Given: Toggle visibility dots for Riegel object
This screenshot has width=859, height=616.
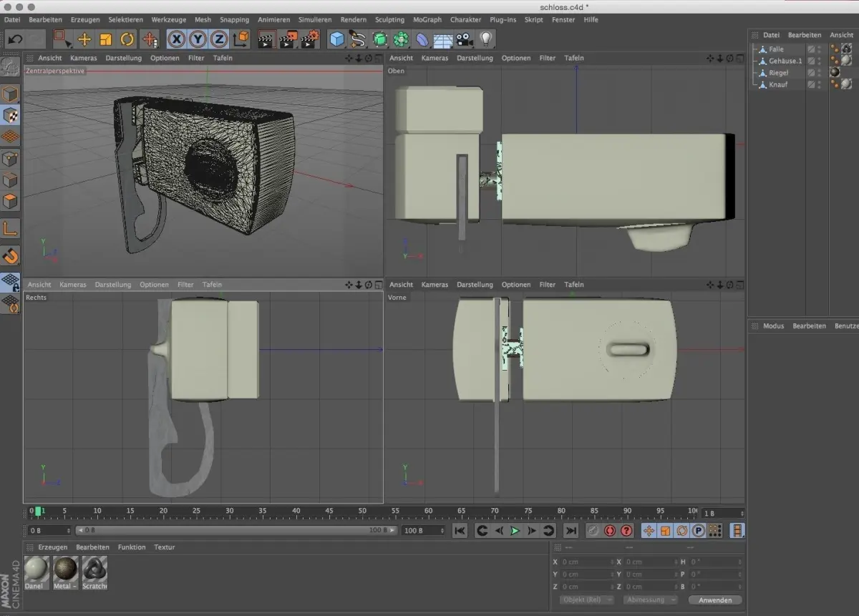Looking at the screenshot, I should tap(820, 73).
